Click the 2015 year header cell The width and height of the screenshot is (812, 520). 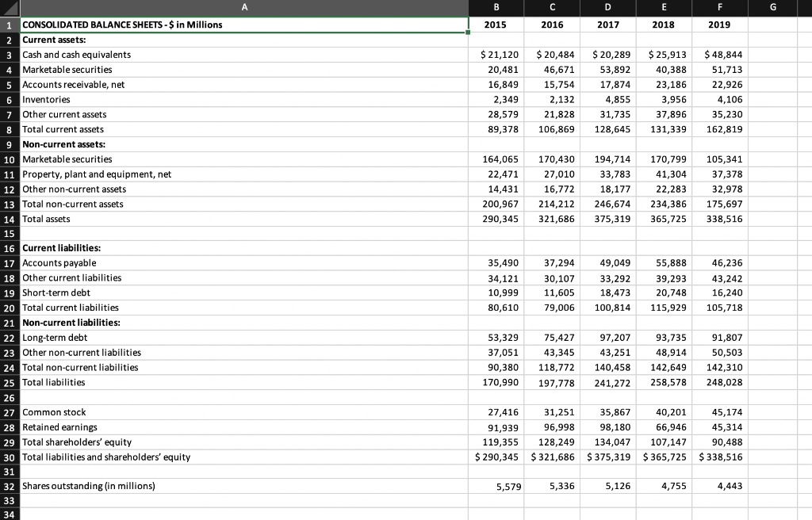[x=496, y=25]
